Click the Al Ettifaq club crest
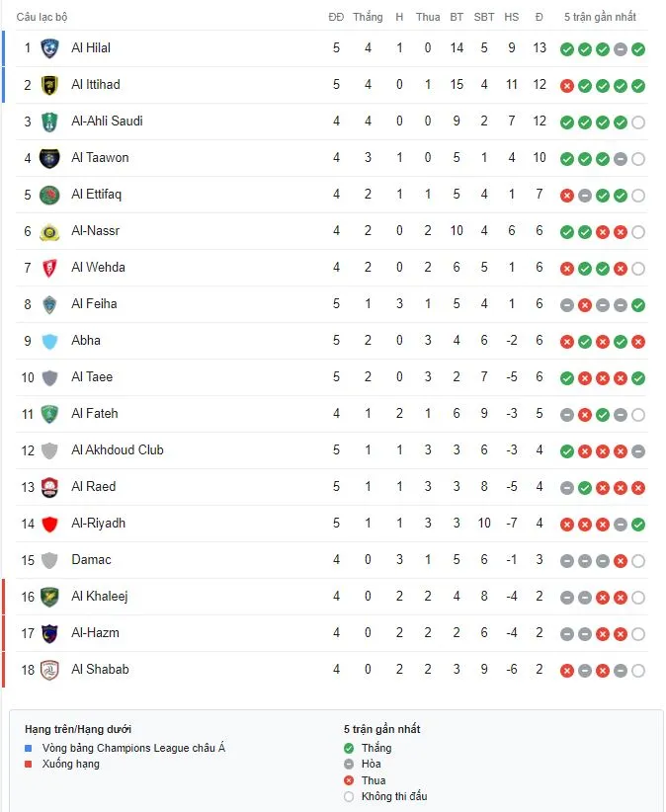The width and height of the screenshot is (666, 812). pyautogui.click(x=49, y=195)
